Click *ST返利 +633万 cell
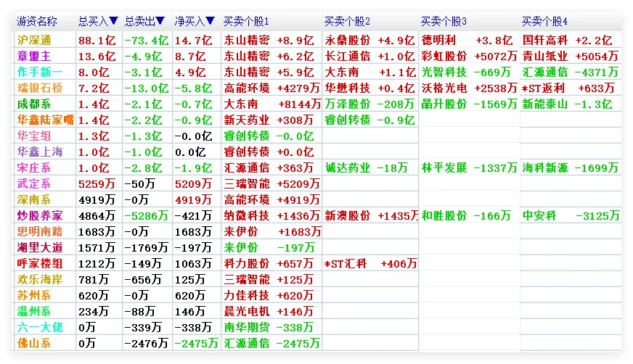 (x=568, y=88)
